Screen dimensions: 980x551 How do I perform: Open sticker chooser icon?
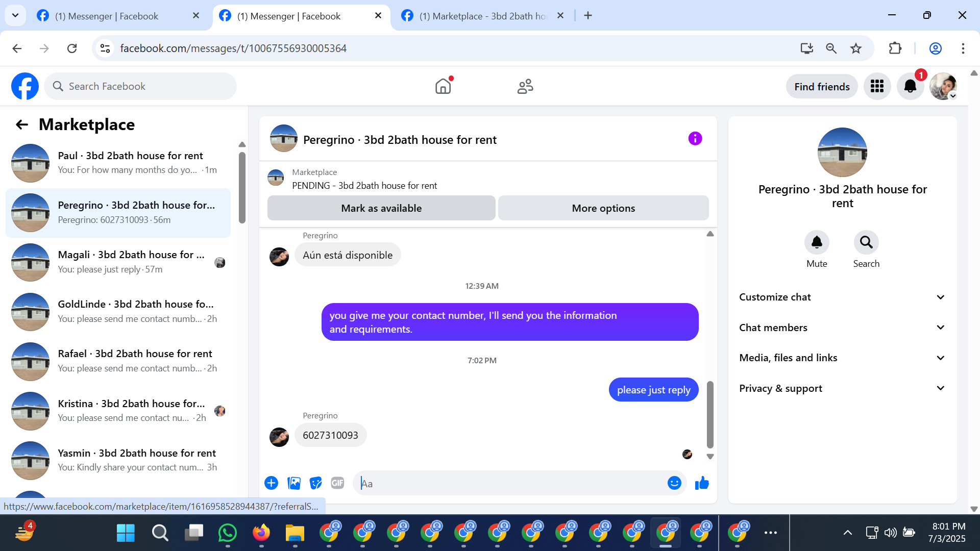[316, 483]
